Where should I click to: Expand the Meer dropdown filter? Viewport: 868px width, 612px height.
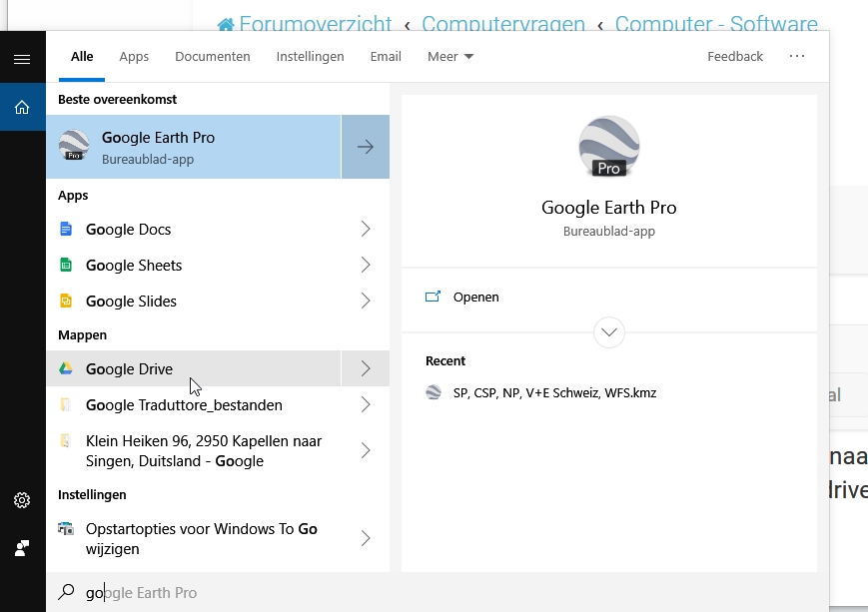pos(449,57)
